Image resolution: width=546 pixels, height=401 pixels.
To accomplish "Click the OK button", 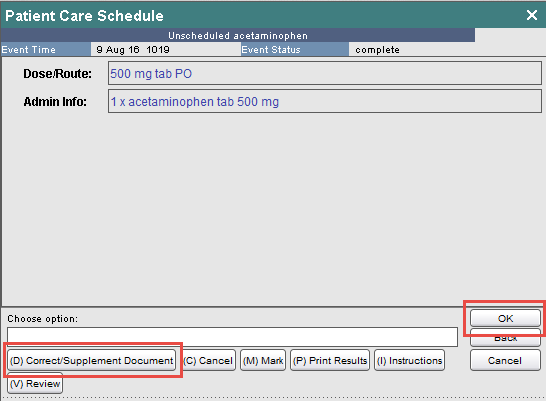I will pyautogui.click(x=505, y=318).
